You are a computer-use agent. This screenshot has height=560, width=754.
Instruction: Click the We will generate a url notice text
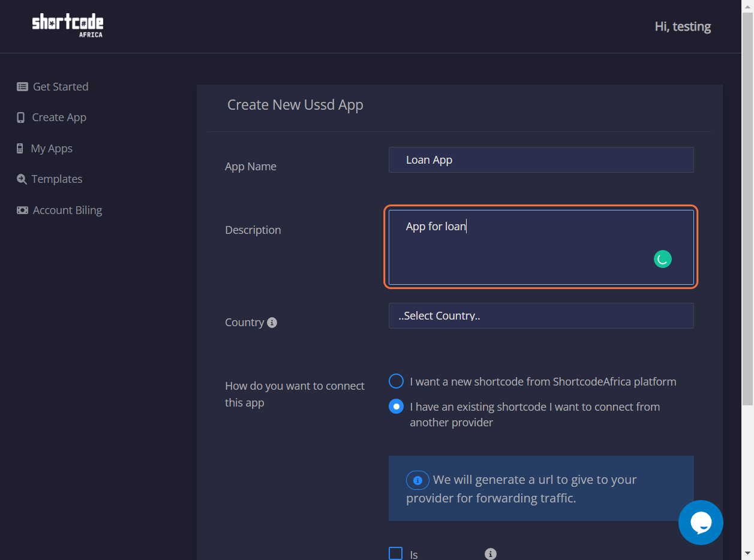[x=521, y=489]
